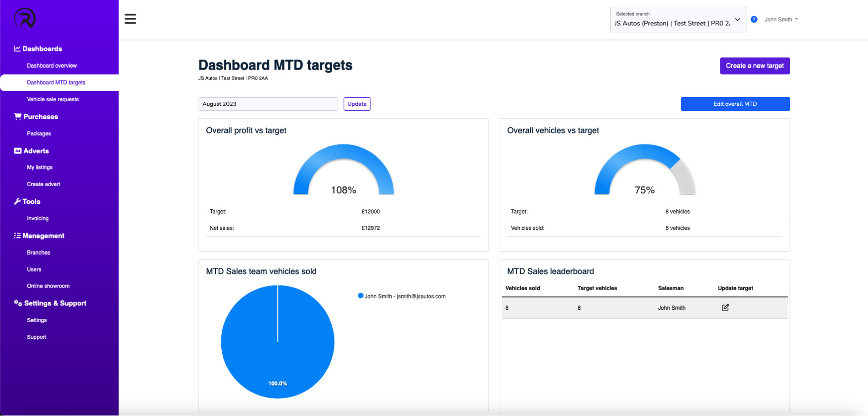Viewport: 868px width, 416px height.
Task: Expand the Selected branch dropdown
Action: point(738,20)
